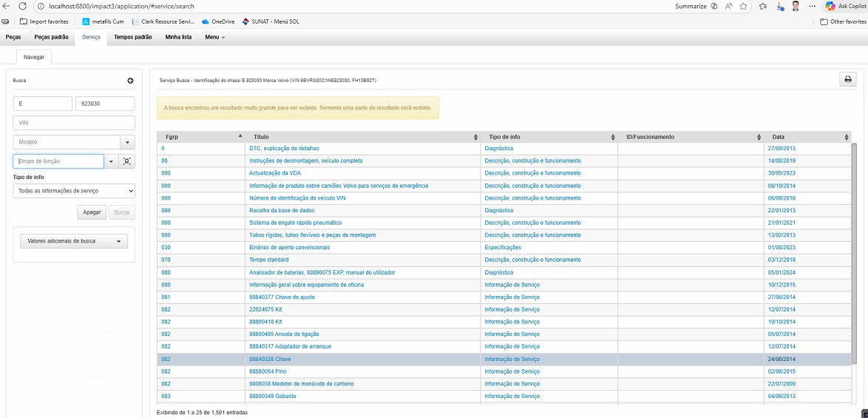
Task: Add this page to favorites with the star
Action: [743, 6]
